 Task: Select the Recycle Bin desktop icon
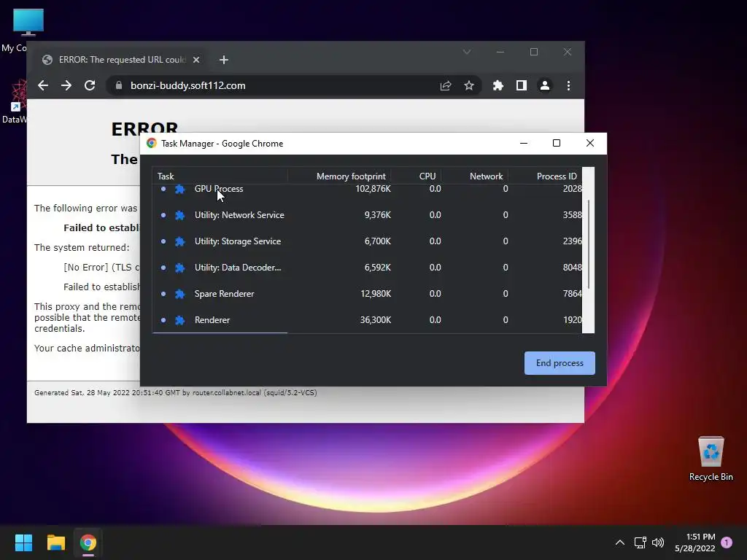[711, 459]
